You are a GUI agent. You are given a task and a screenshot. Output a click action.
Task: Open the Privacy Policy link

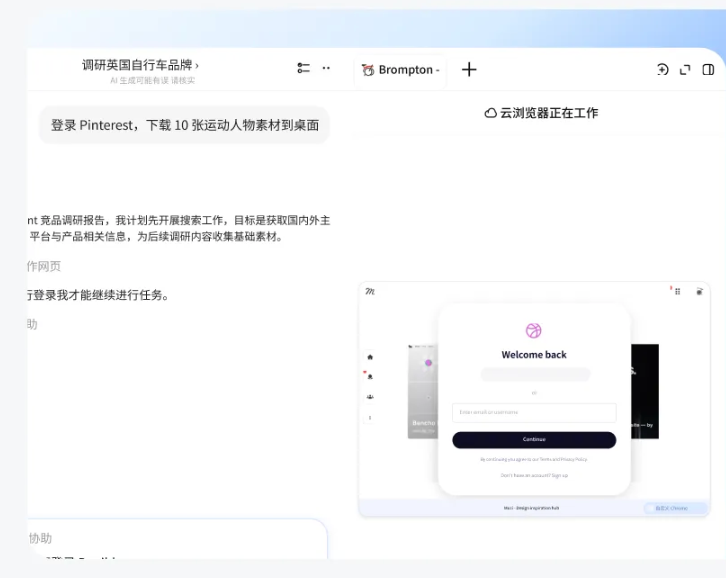tap(574, 459)
